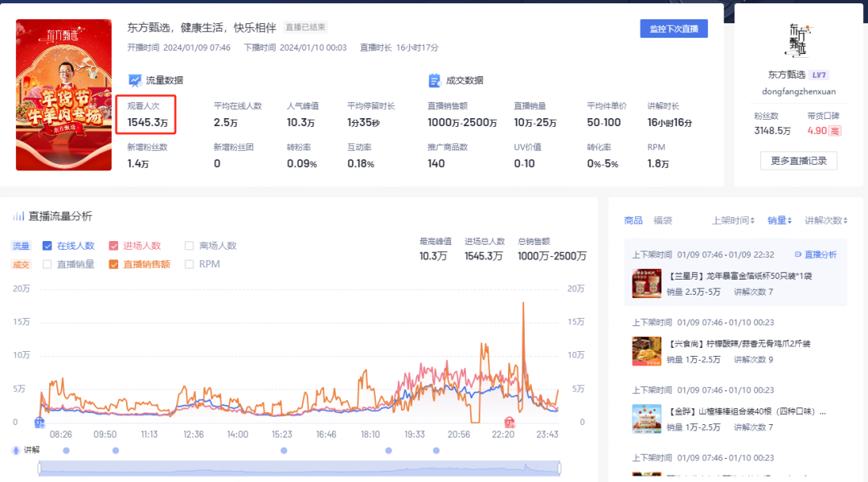Click the 新增粉丝数 1.4万 value
This screenshot has height=482, width=868.
[138, 164]
